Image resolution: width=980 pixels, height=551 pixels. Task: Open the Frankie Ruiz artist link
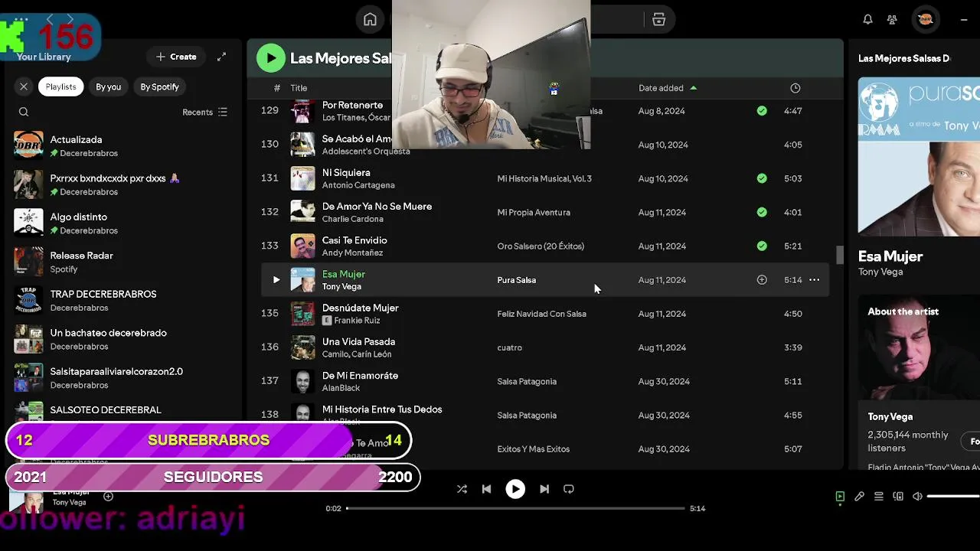tap(357, 321)
